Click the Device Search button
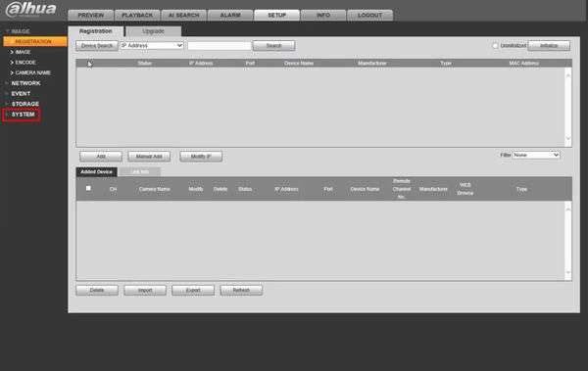The image size is (588, 371). [97, 46]
